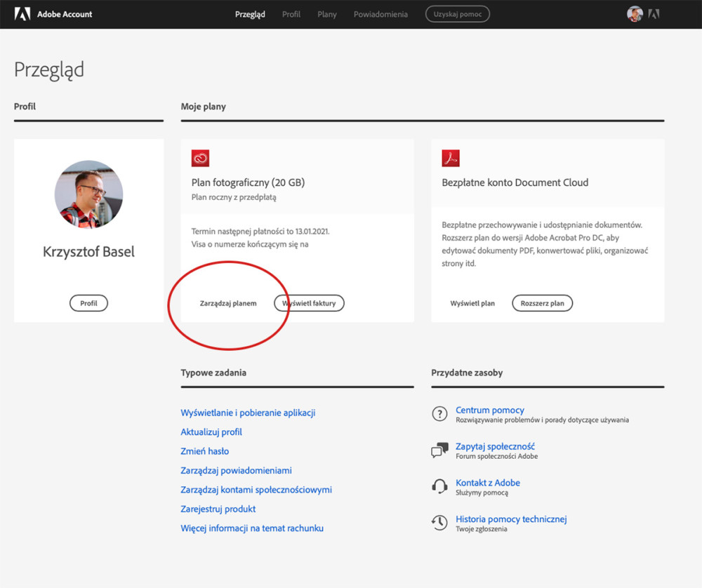Open Wyświetlanie i pobieranie aplikacji link
The height and width of the screenshot is (588, 702).
click(248, 413)
